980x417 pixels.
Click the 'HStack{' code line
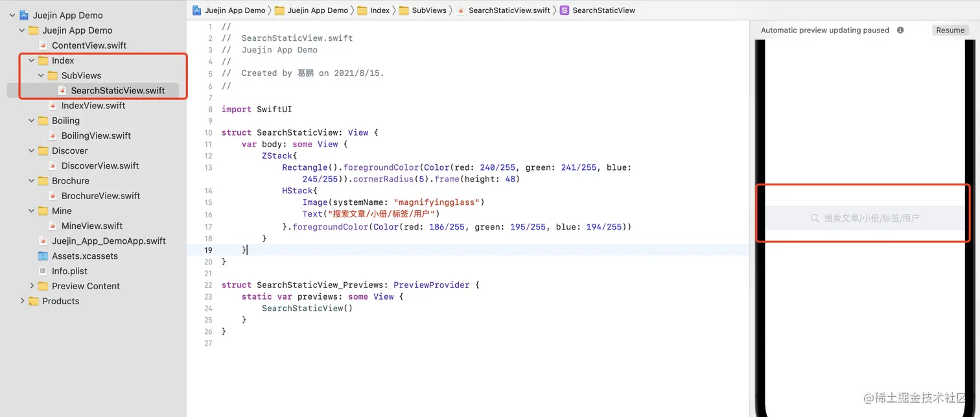click(x=299, y=191)
